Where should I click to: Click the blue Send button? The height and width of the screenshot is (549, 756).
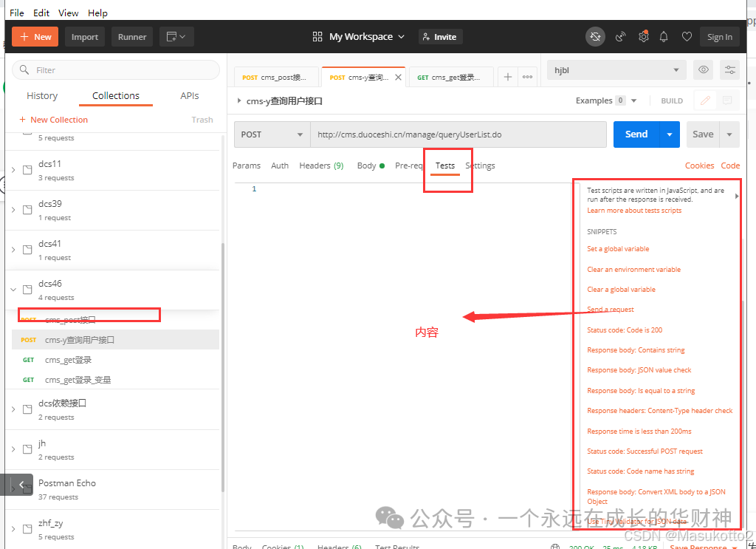(636, 134)
